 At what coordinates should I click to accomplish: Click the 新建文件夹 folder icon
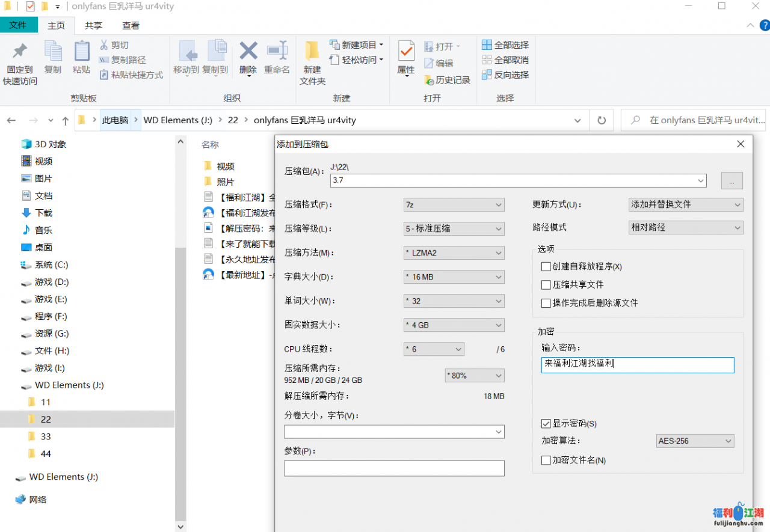click(x=312, y=52)
